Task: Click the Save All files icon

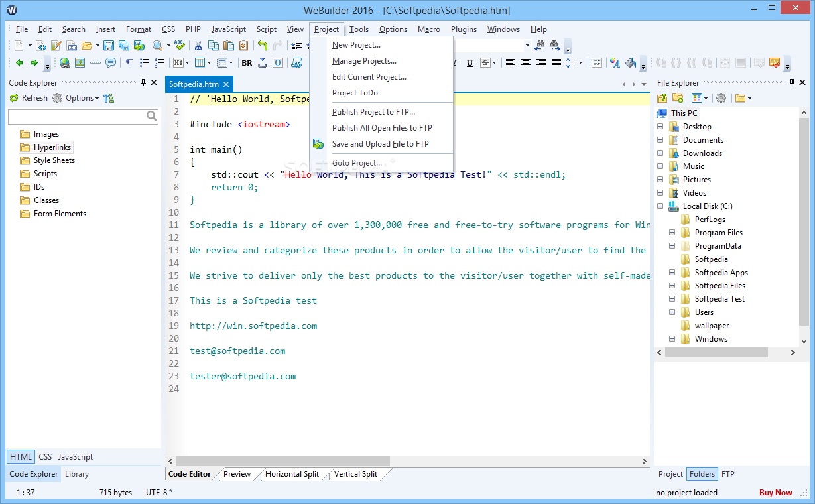Action: pos(124,46)
